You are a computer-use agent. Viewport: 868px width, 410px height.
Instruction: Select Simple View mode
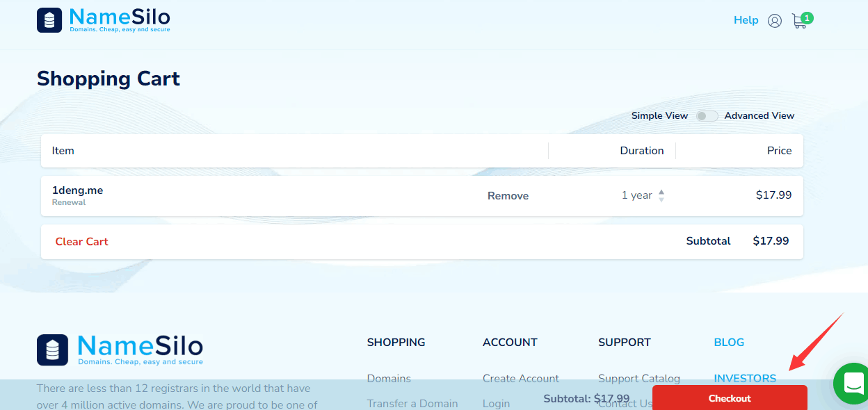(x=659, y=115)
